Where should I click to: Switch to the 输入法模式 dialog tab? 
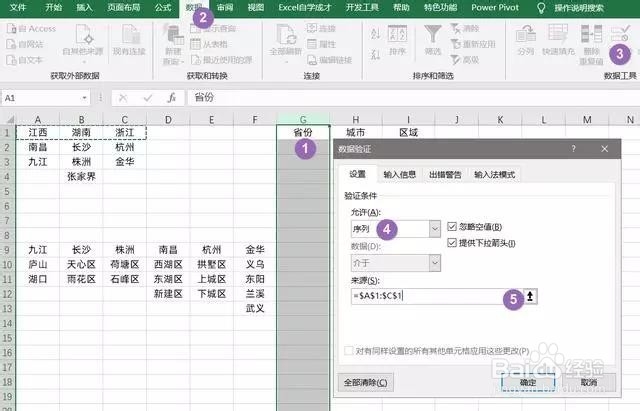coord(494,175)
